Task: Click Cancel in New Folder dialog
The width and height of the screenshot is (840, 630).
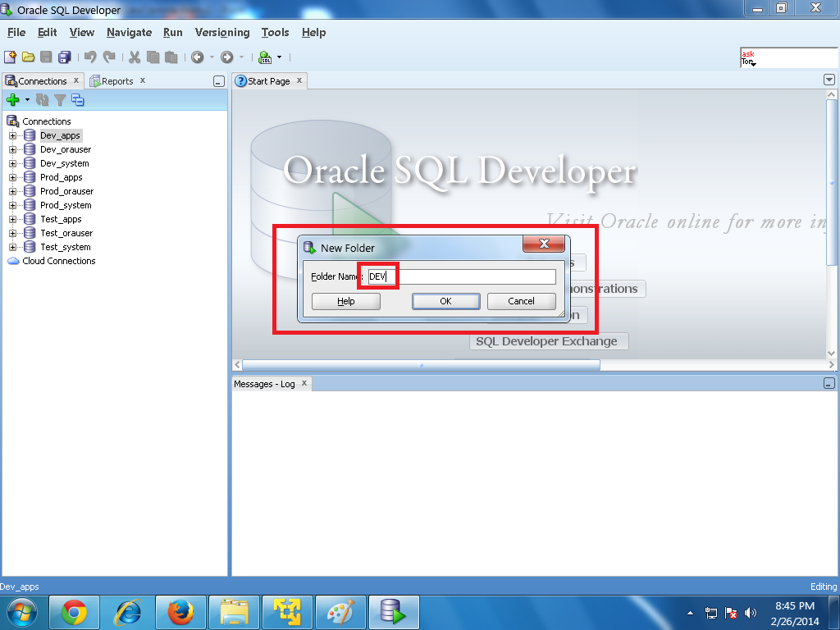Action: tap(521, 301)
